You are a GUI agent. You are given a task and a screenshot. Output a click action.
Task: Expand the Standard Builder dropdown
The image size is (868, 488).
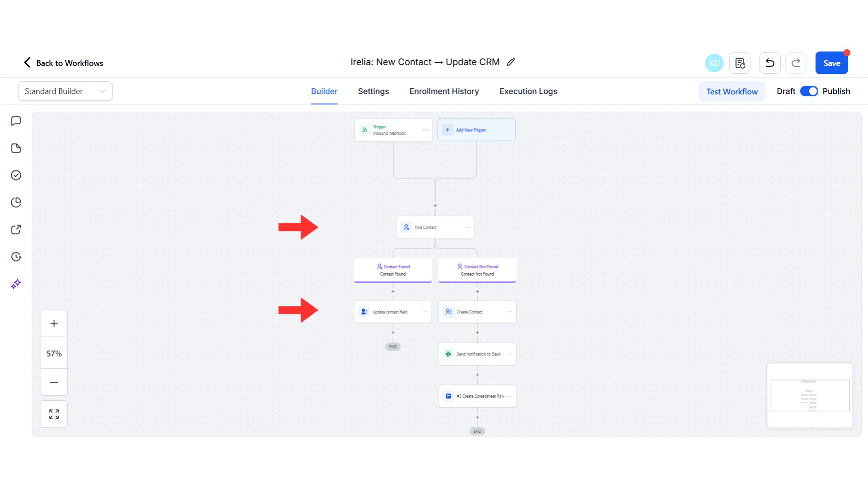tap(65, 91)
